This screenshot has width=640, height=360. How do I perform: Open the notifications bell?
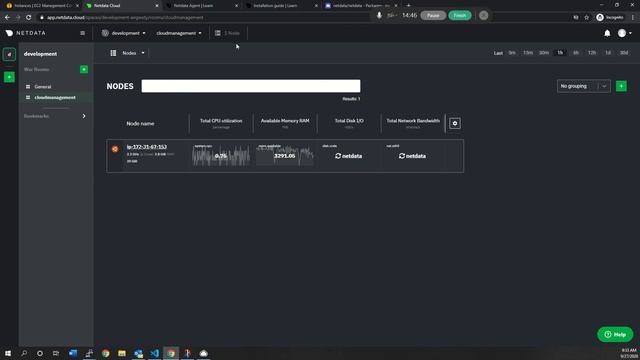tap(607, 33)
